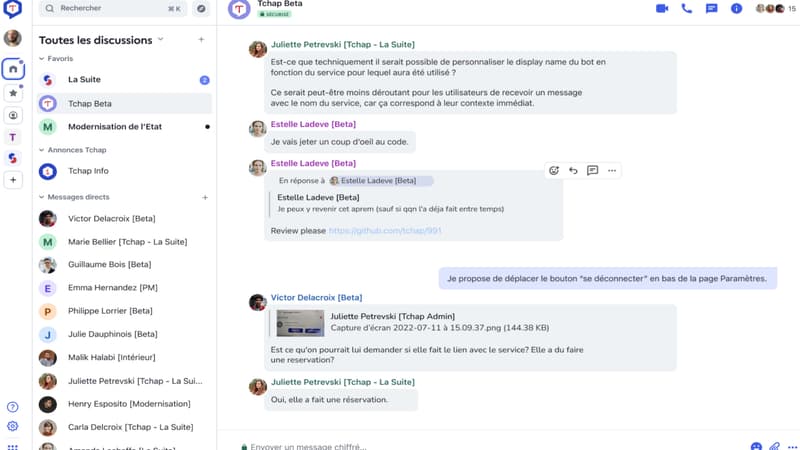Image resolution: width=800 pixels, height=450 pixels.
Task: Open the emoji picker in the composer
Action: [756, 447]
